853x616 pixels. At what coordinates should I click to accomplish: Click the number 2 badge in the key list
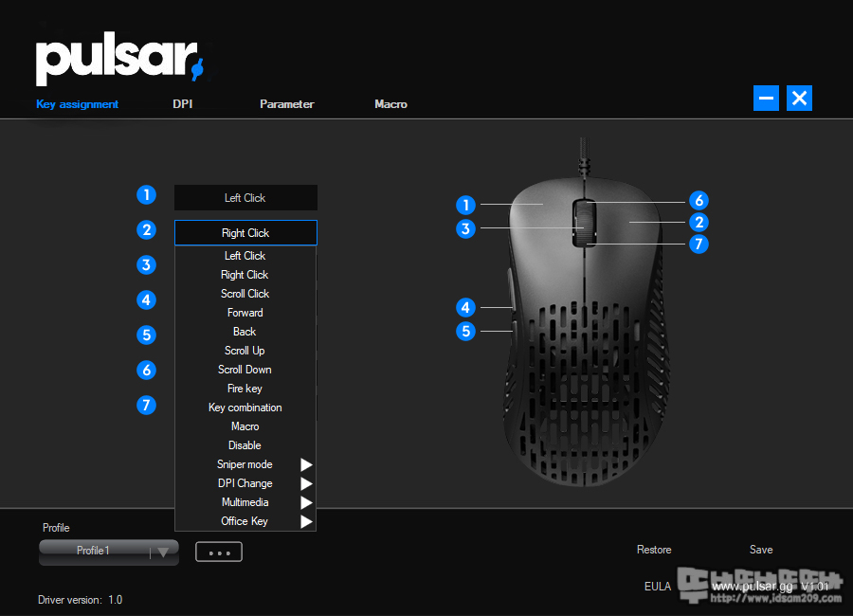pyautogui.click(x=146, y=230)
